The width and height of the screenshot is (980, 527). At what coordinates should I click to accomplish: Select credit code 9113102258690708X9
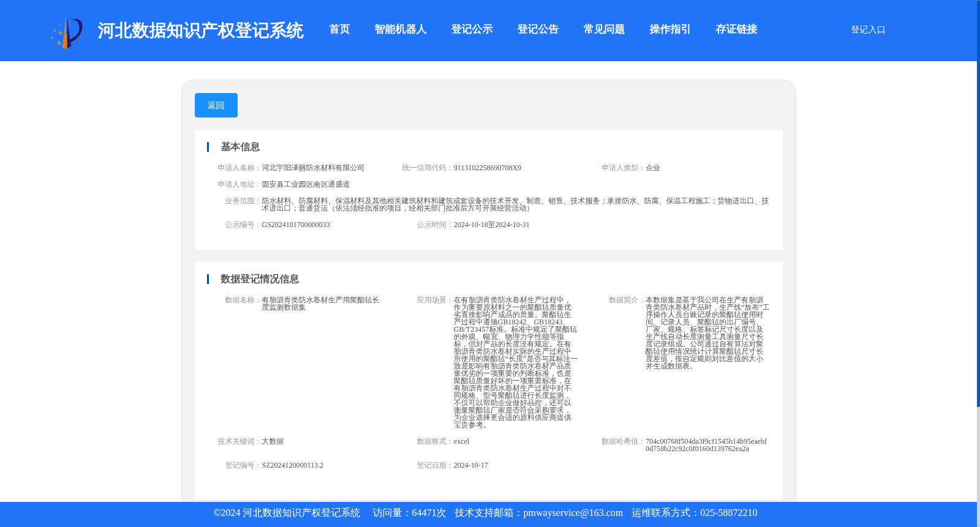point(488,168)
